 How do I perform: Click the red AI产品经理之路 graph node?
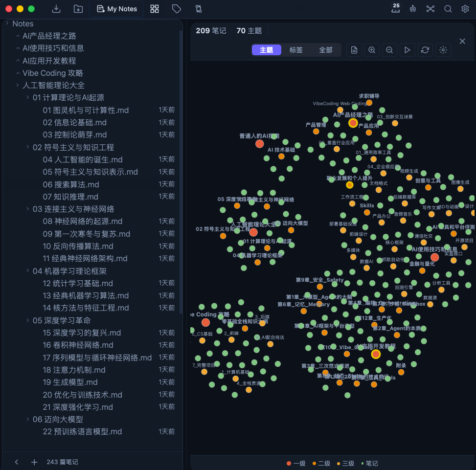pyautogui.click(x=353, y=123)
